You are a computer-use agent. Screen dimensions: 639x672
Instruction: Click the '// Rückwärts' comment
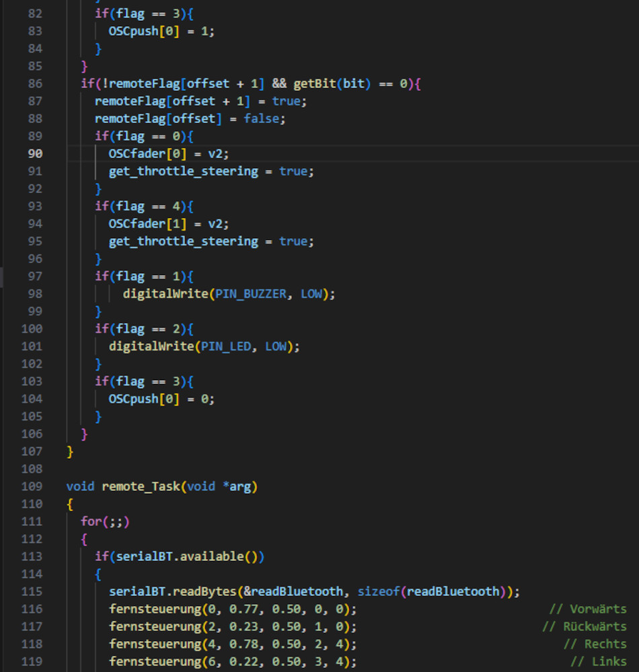pos(585,626)
